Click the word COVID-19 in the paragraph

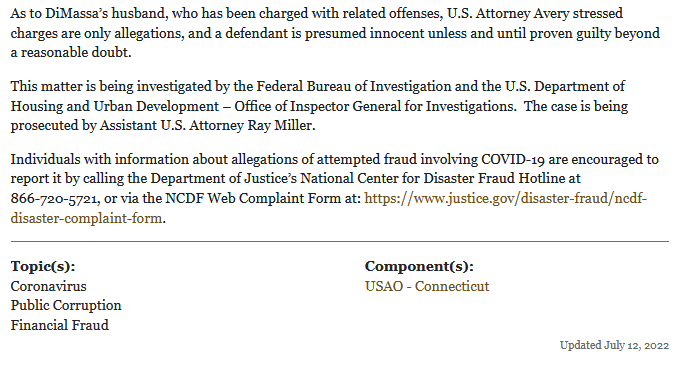click(x=513, y=159)
